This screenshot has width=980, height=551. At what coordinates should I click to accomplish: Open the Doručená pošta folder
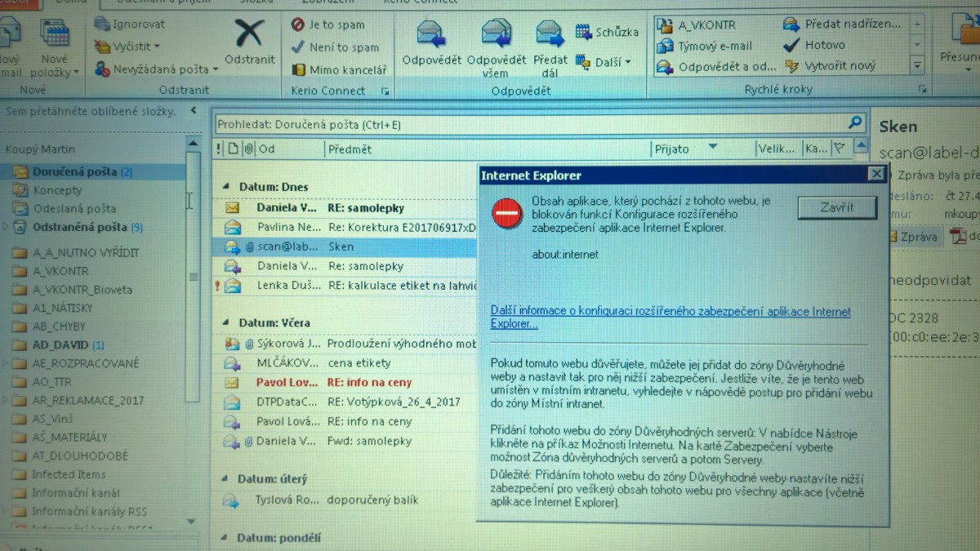(73, 172)
